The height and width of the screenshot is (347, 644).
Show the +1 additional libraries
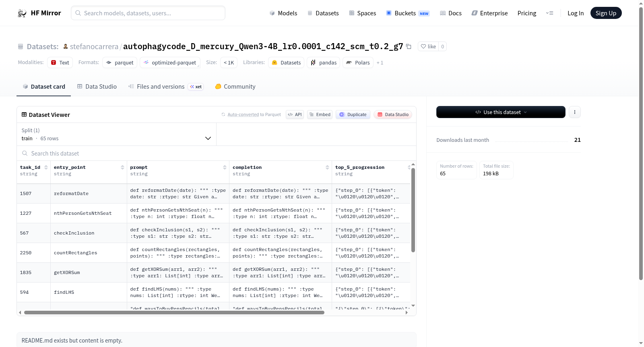[x=380, y=63]
